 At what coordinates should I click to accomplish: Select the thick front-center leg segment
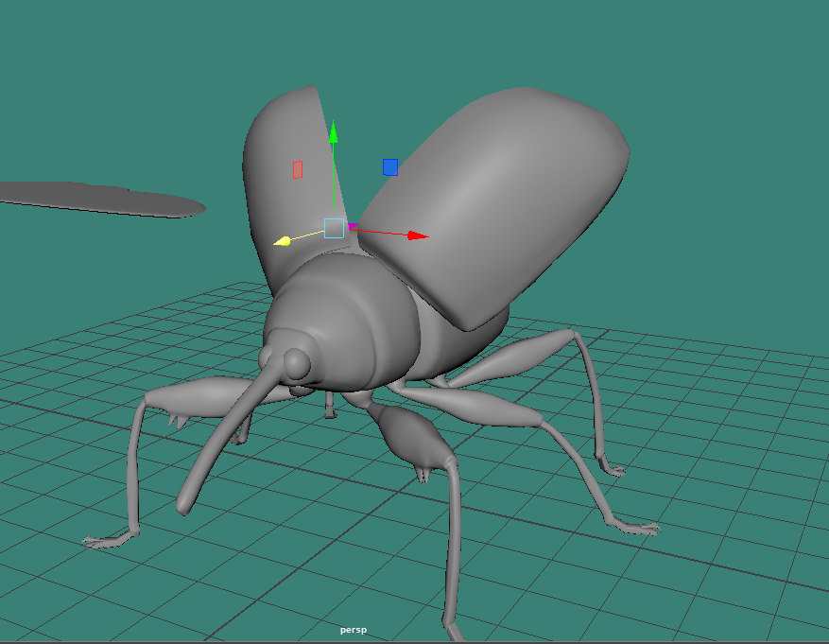click(411, 437)
